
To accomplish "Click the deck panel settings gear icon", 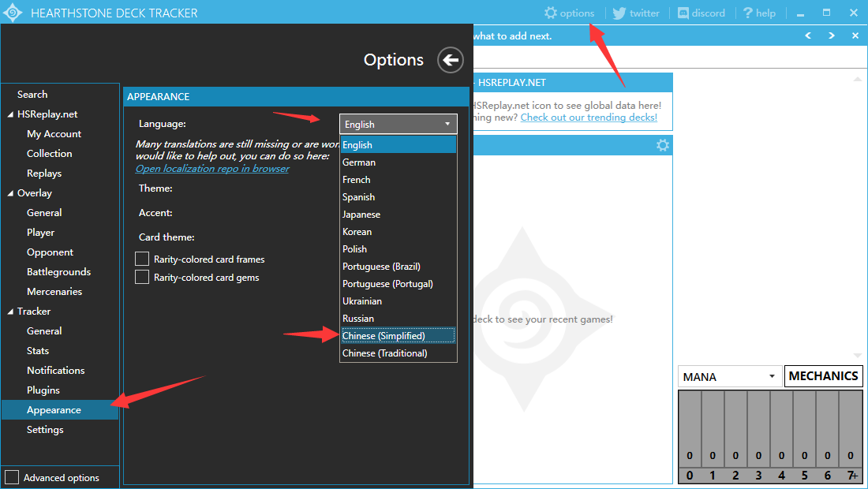I will click(x=663, y=145).
